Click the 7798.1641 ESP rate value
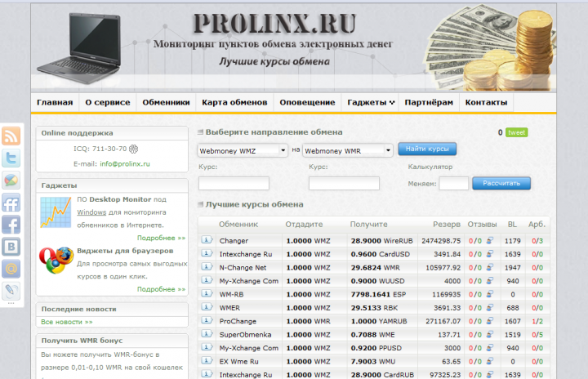Viewport: 588px width, 379px height. coord(378,295)
